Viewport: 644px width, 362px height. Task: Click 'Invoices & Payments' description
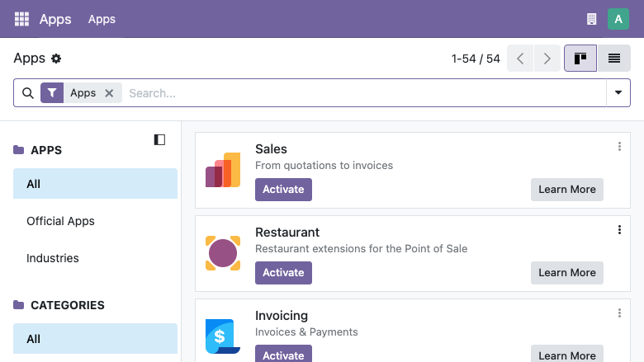[306, 331]
